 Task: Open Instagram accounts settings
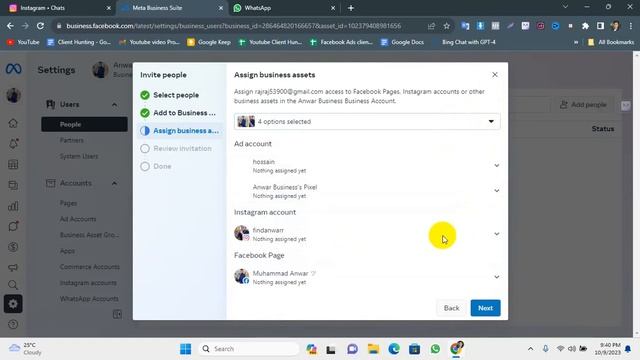click(88, 283)
